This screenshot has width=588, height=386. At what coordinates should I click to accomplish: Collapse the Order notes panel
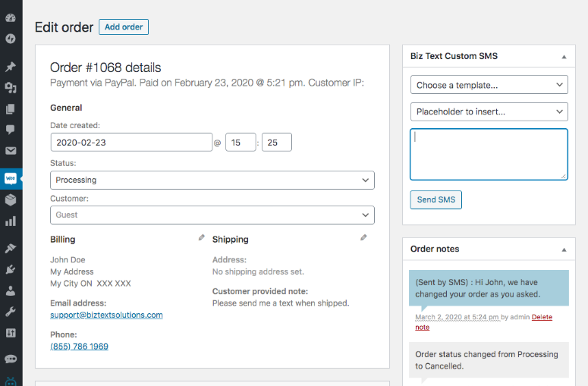[564, 250]
